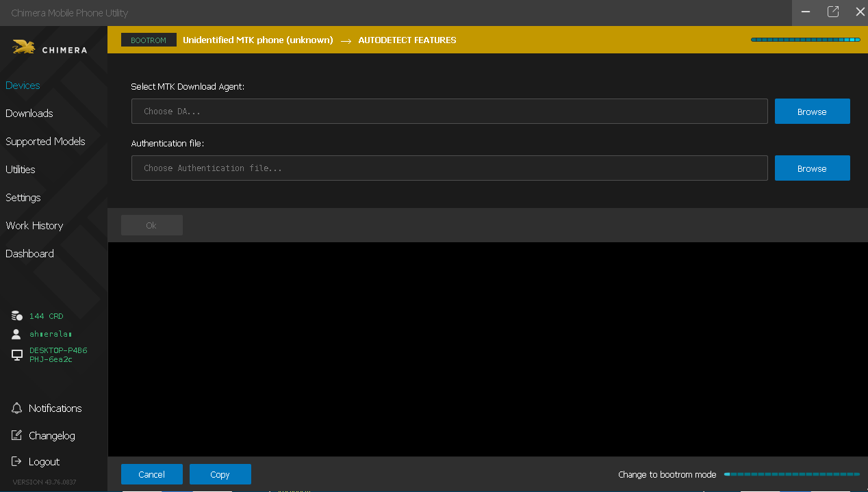Open the Devices section

23,86
